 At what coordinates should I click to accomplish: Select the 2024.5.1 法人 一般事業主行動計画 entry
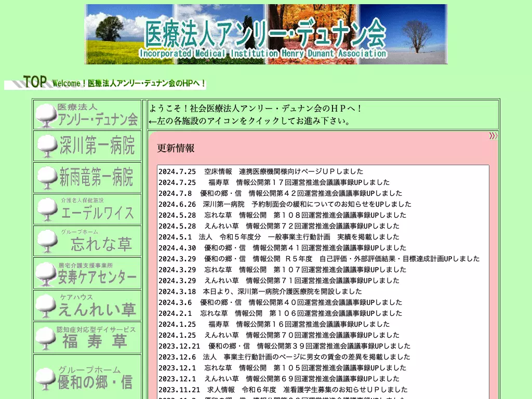pyautogui.click(x=279, y=237)
